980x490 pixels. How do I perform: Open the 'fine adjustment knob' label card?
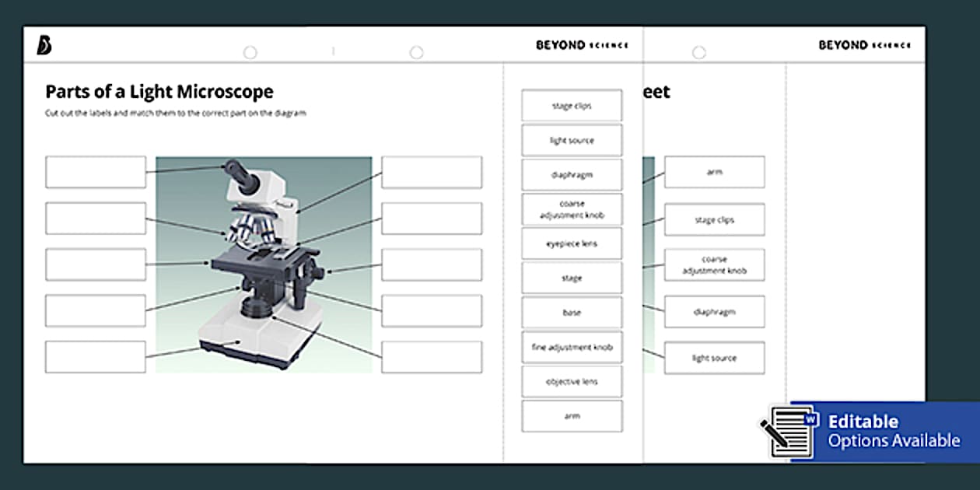point(572,347)
